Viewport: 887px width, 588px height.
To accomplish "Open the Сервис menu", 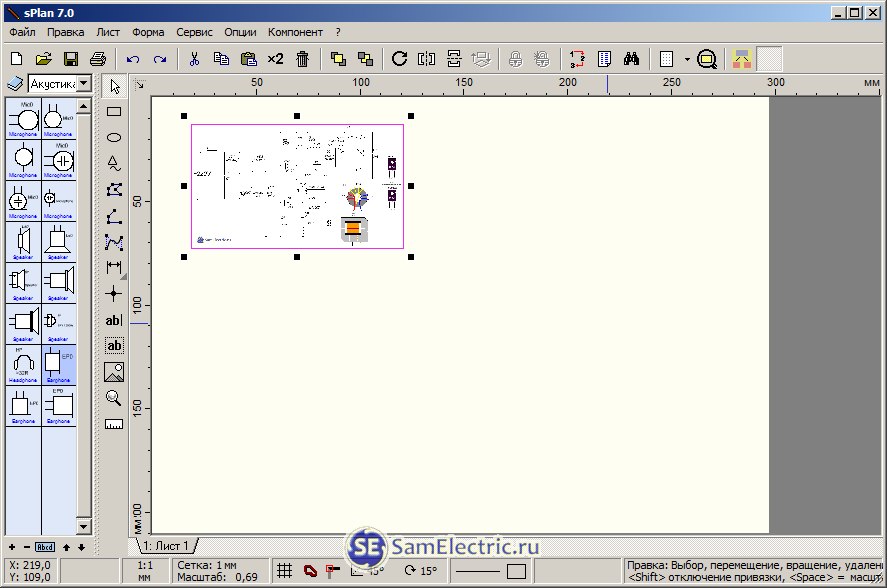I will point(195,32).
